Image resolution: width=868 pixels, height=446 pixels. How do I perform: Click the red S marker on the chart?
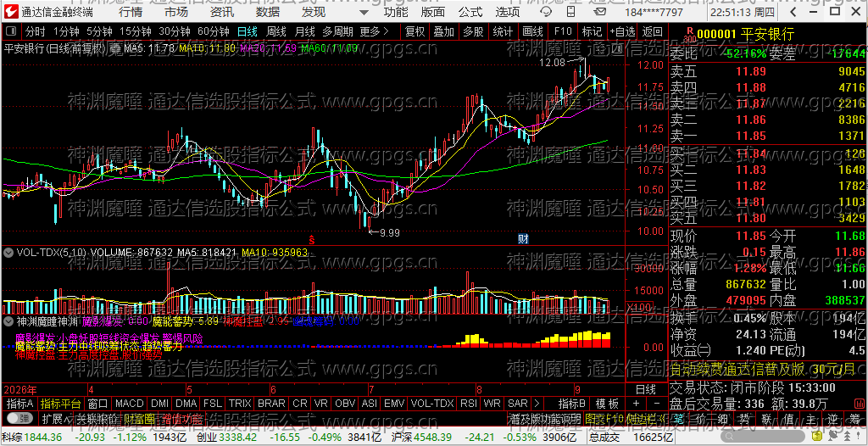[312, 239]
